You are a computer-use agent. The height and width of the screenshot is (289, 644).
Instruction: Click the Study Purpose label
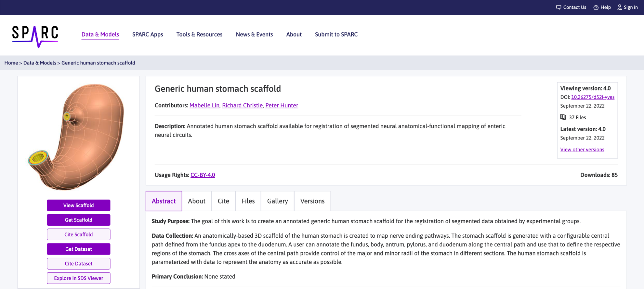pos(170,221)
